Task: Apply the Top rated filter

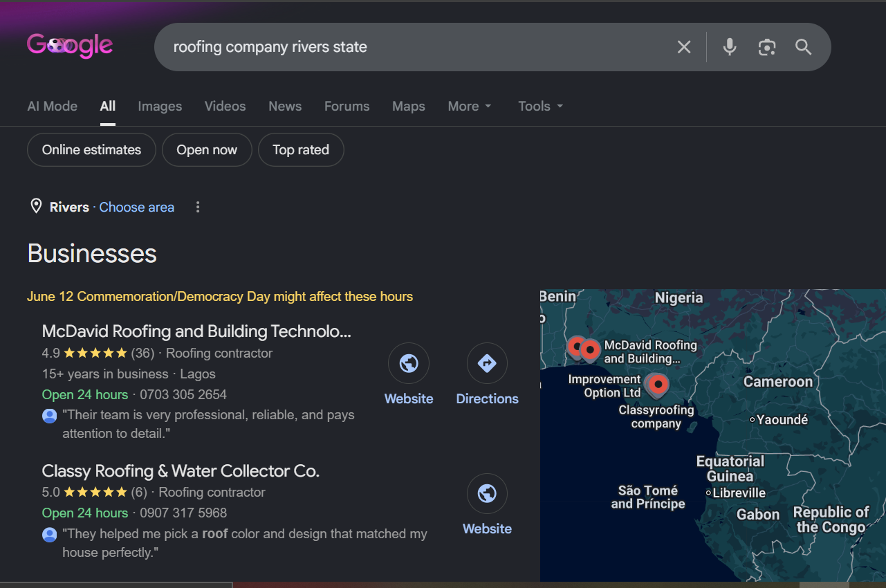Action: click(301, 149)
